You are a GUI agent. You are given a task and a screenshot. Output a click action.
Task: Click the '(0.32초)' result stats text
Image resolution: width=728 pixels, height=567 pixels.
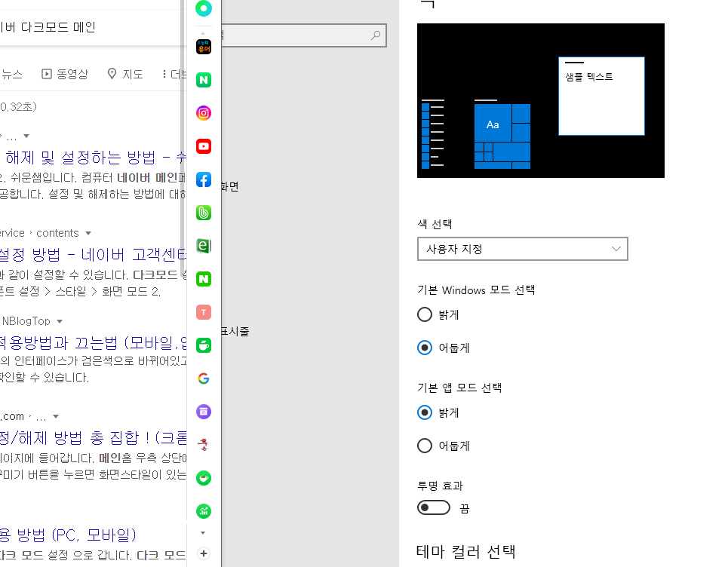[x=17, y=107]
